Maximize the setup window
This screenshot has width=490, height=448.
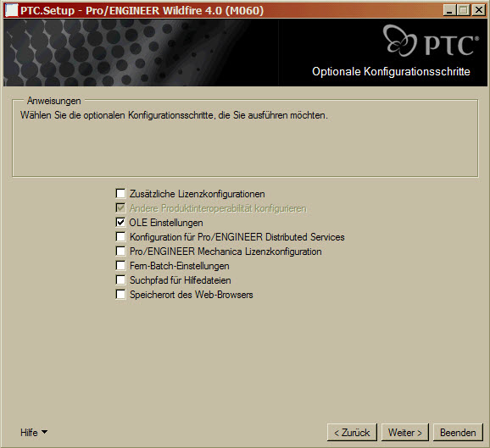tap(464, 10)
